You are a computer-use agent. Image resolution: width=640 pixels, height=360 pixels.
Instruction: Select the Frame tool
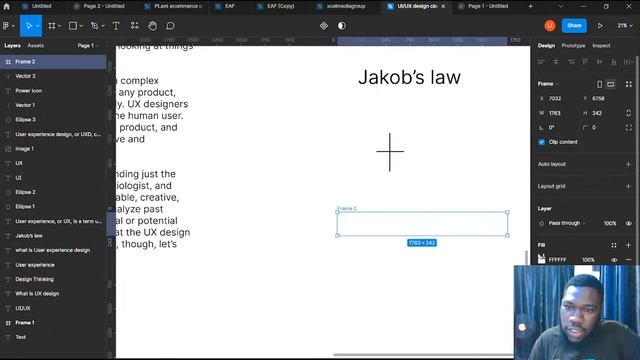51,26
